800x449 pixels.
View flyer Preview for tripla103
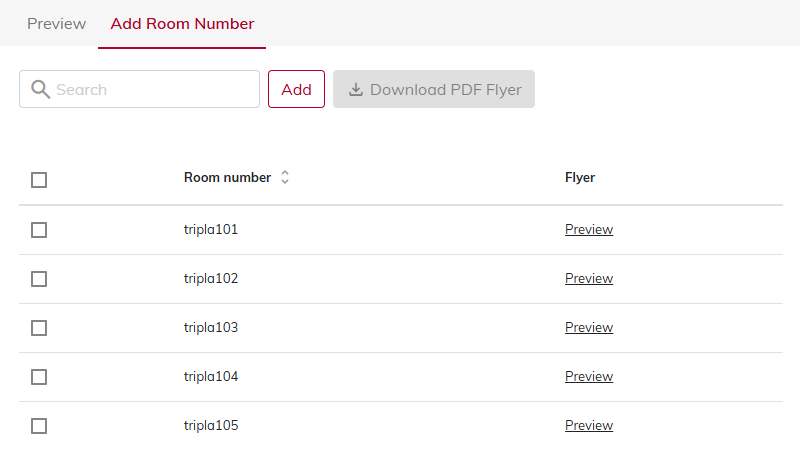[x=589, y=327]
